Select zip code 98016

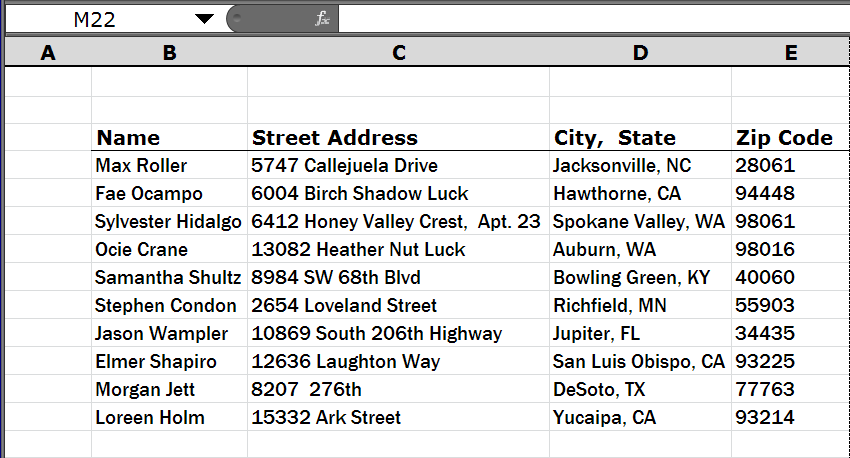point(790,249)
